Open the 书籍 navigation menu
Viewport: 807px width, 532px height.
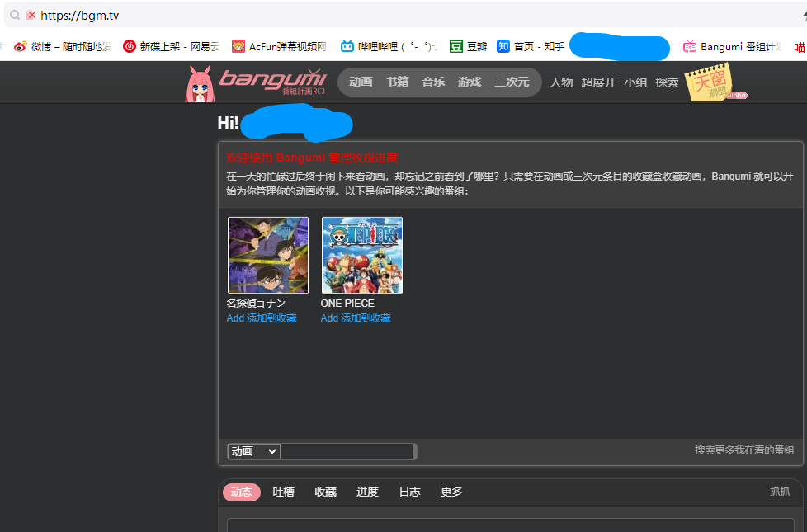[397, 82]
